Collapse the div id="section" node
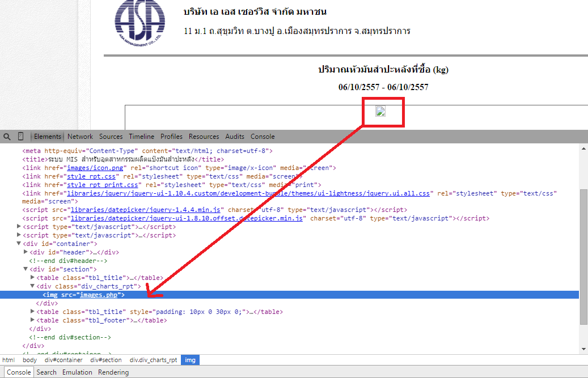Screen dimensions: 588x378 (26, 269)
